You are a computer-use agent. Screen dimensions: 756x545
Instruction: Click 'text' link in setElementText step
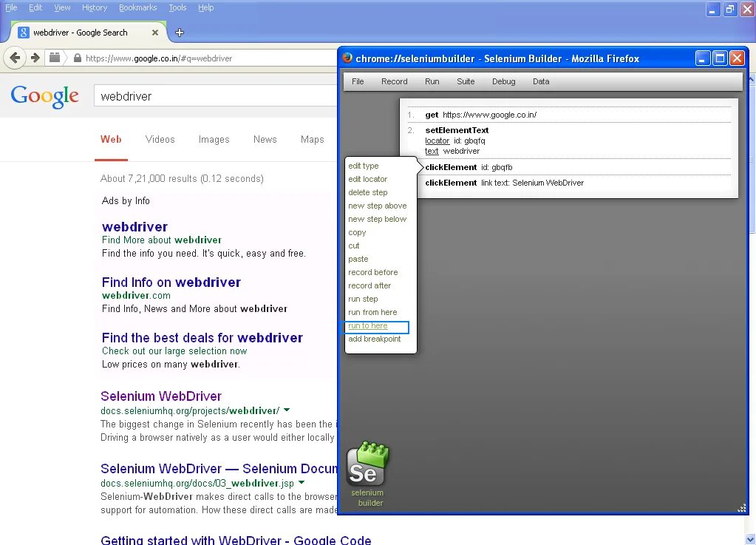[432, 151]
